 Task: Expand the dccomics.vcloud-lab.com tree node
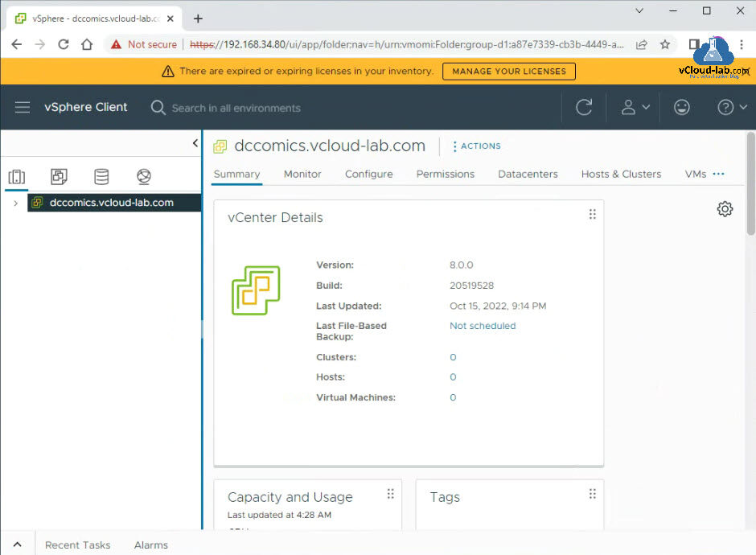point(15,203)
